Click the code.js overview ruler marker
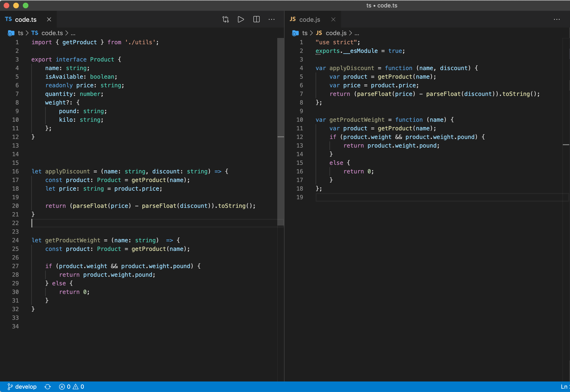Screen dimensions: 570x392 pos(566,145)
